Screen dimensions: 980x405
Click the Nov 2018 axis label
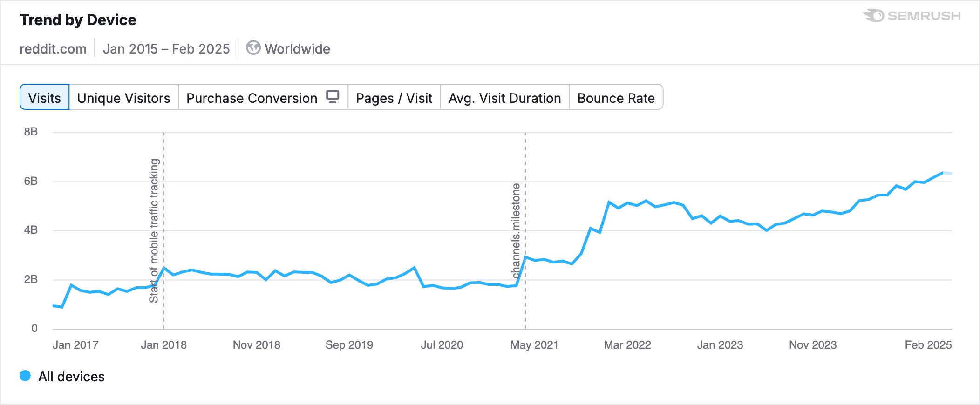257,345
